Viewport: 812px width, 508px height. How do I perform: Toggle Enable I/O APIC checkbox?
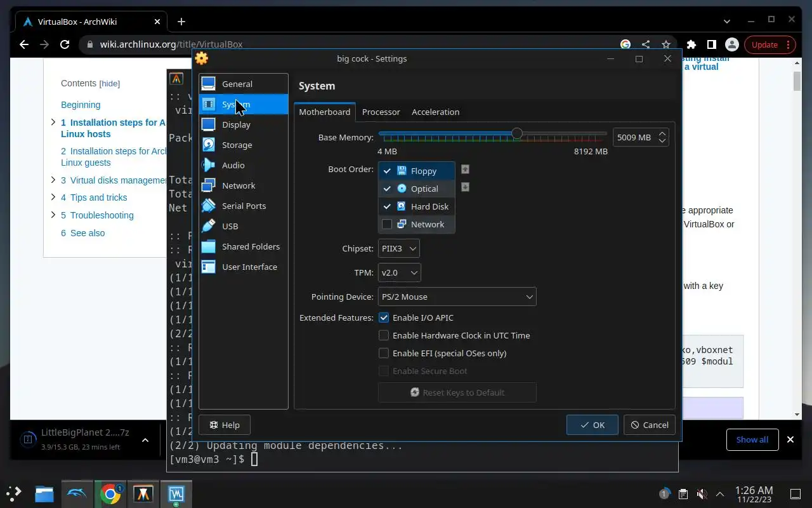point(384,317)
